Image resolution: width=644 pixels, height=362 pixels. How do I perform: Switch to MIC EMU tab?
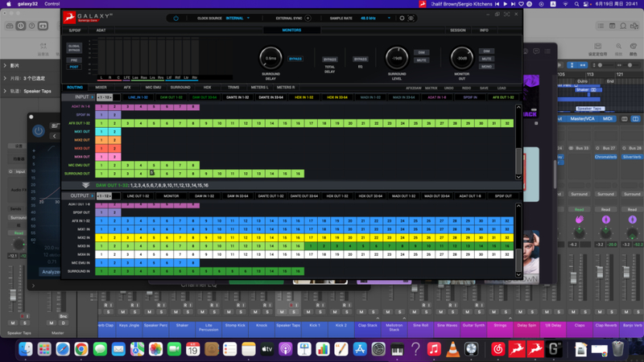(x=153, y=88)
